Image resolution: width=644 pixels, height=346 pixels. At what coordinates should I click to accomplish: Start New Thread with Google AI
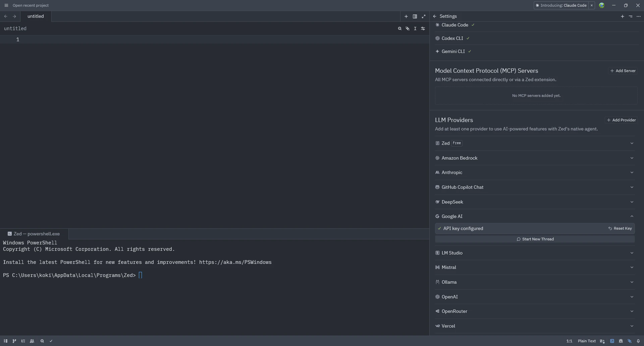535,239
